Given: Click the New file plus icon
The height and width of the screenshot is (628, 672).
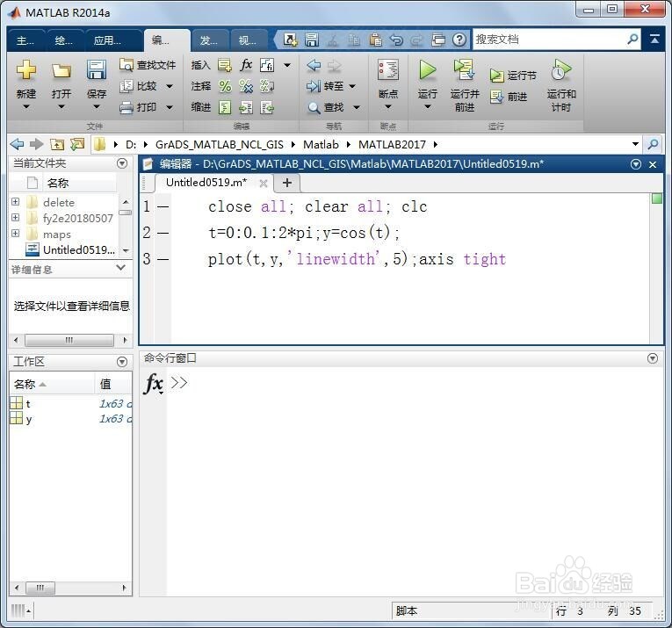Looking at the screenshot, I should coord(26,69).
